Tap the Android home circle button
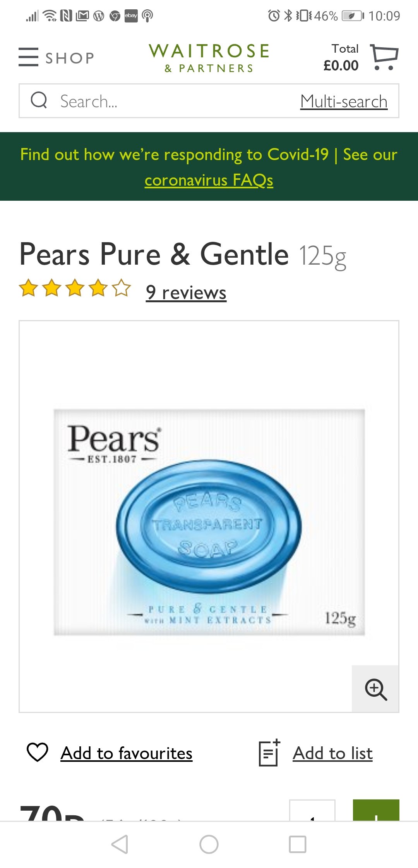This screenshot has width=418, height=868. point(209,844)
